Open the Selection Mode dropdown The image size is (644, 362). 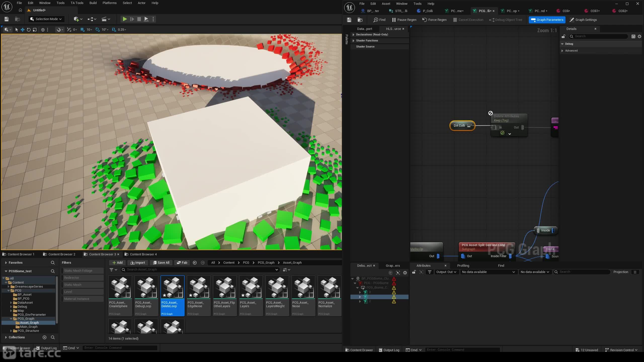pyautogui.click(x=46, y=19)
